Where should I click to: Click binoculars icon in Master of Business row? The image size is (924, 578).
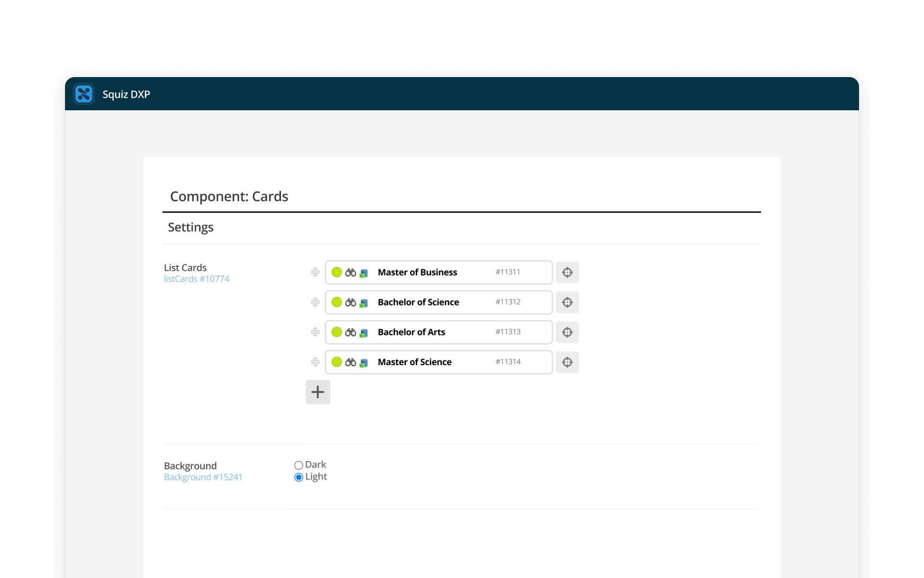coord(350,272)
